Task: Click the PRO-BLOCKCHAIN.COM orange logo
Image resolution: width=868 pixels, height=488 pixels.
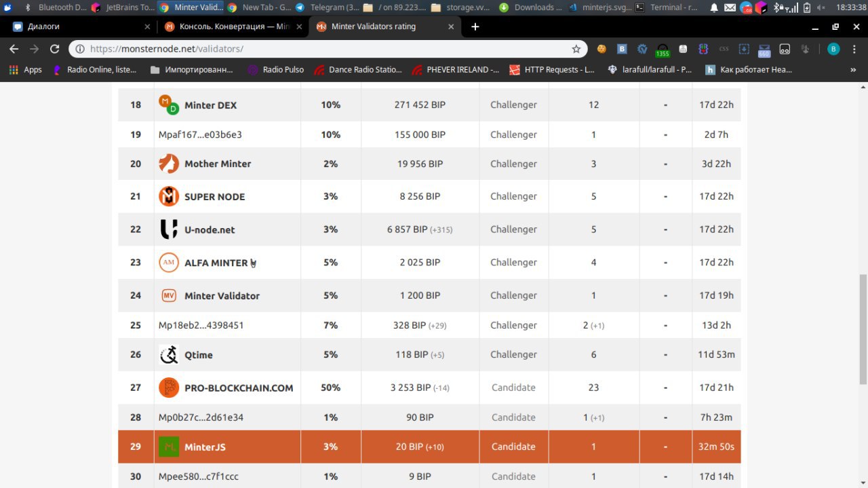Action: (x=168, y=388)
